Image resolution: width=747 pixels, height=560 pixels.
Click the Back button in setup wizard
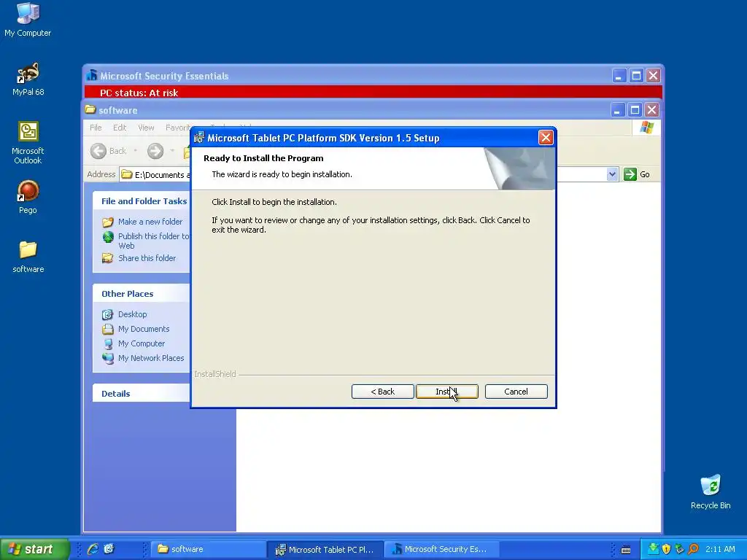tap(382, 392)
